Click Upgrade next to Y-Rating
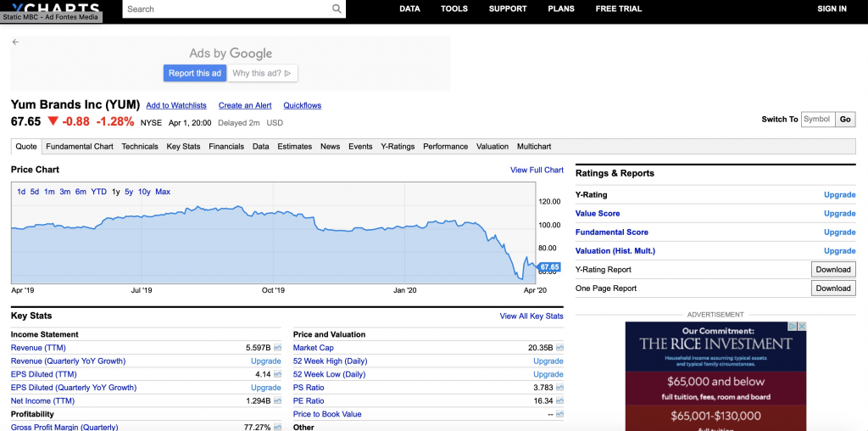Screen dimensions: 868x431 (840, 195)
